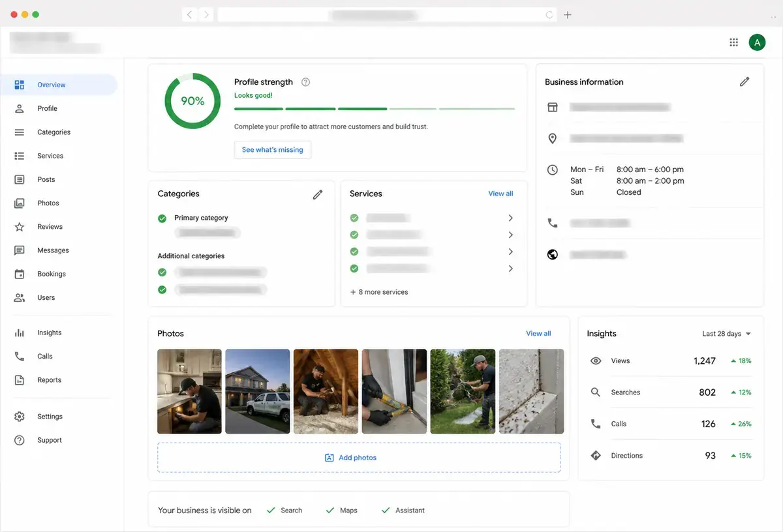Viewport: 783px width, 532px height.
Task: Click the phone icon in Insights Calls row
Action: point(596,424)
